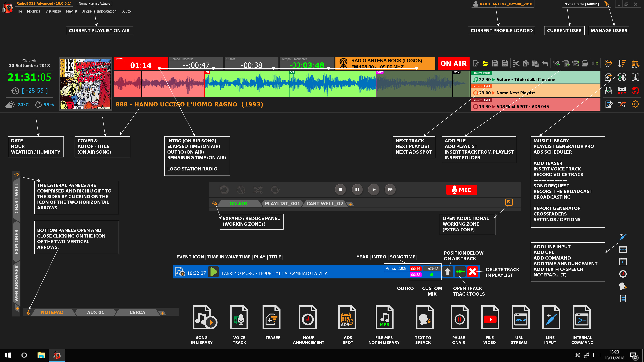This screenshot has width=644, height=362.
Task: Click the add text-to-speech head icon
Action: click(x=623, y=286)
